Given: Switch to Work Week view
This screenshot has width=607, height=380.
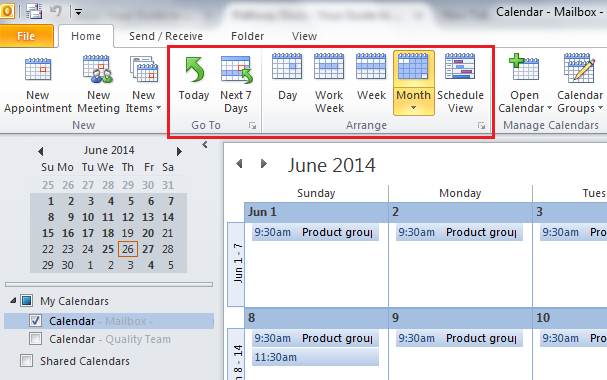Looking at the screenshot, I should click(x=329, y=84).
